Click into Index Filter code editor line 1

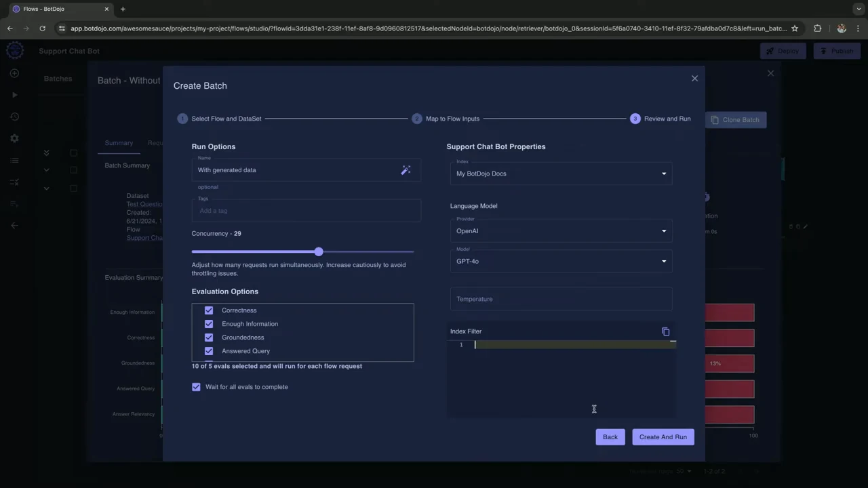pyautogui.click(x=574, y=345)
